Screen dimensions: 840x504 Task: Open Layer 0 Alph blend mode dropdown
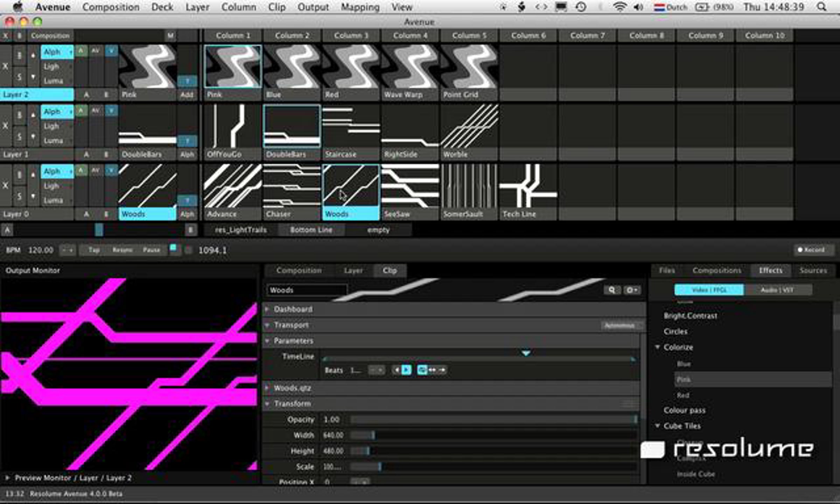(x=57, y=171)
